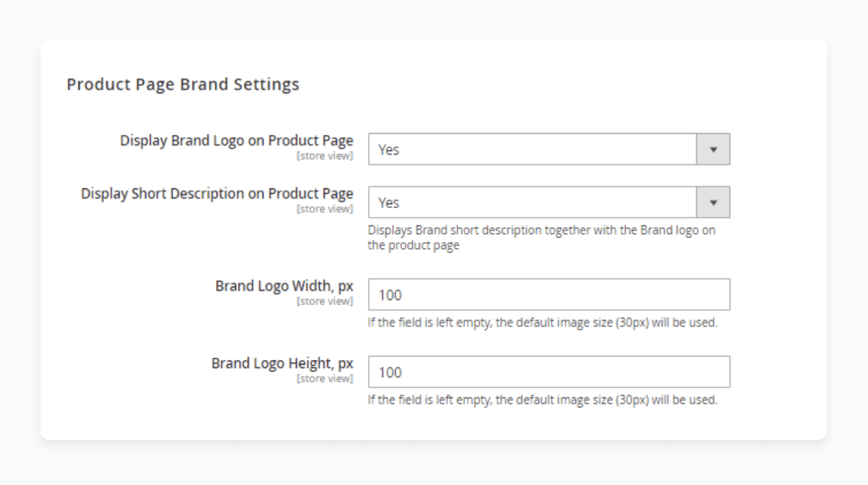Click the store view tag under Brand Logo Width
This screenshot has height=485, width=868.
click(325, 301)
